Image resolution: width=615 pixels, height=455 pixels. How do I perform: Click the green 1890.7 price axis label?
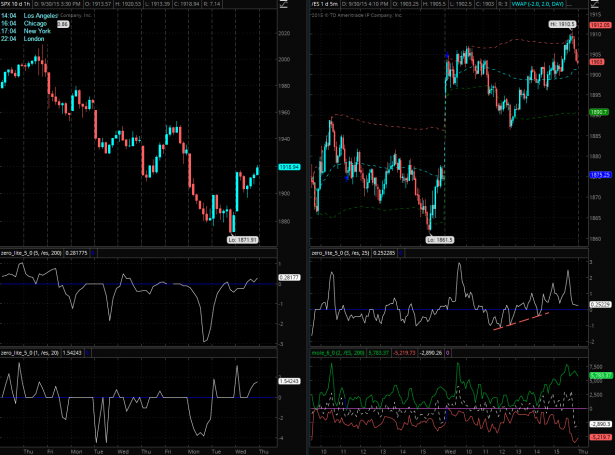pyautogui.click(x=599, y=113)
